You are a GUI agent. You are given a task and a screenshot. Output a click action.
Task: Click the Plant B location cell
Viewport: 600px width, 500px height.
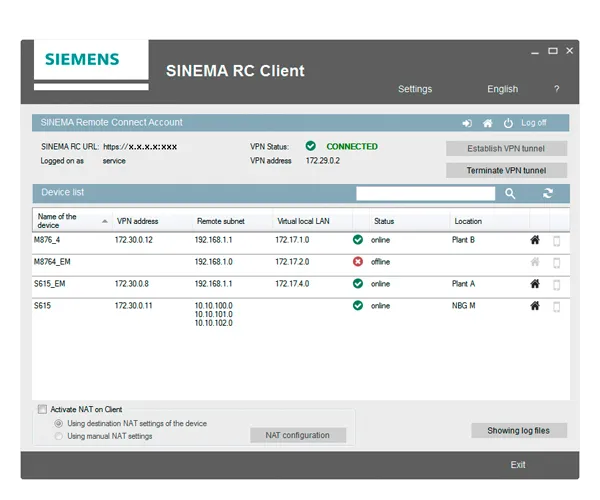463,240
